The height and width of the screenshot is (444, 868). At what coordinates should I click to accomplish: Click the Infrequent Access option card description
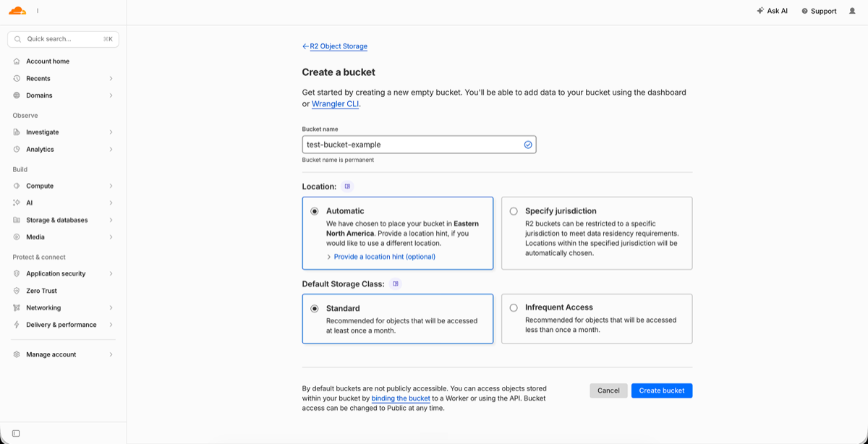[x=600, y=325]
